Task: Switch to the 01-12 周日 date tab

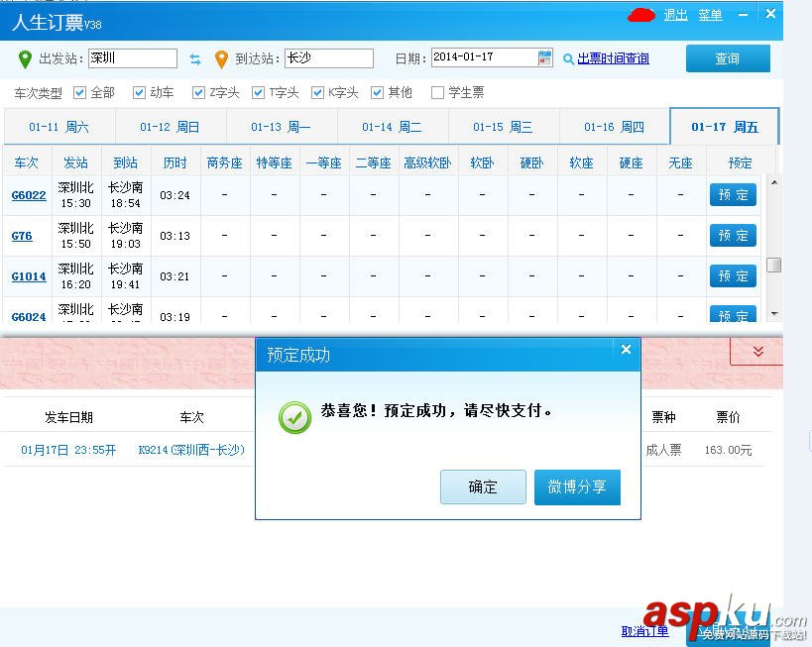Action: pyautogui.click(x=170, y=127)
